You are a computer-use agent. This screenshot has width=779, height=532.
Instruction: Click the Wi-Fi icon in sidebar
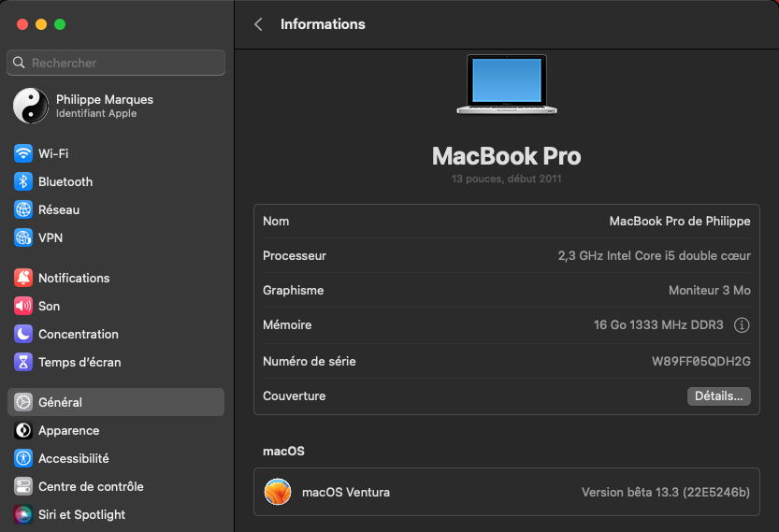pyautogui.click(x=23, y=153)
